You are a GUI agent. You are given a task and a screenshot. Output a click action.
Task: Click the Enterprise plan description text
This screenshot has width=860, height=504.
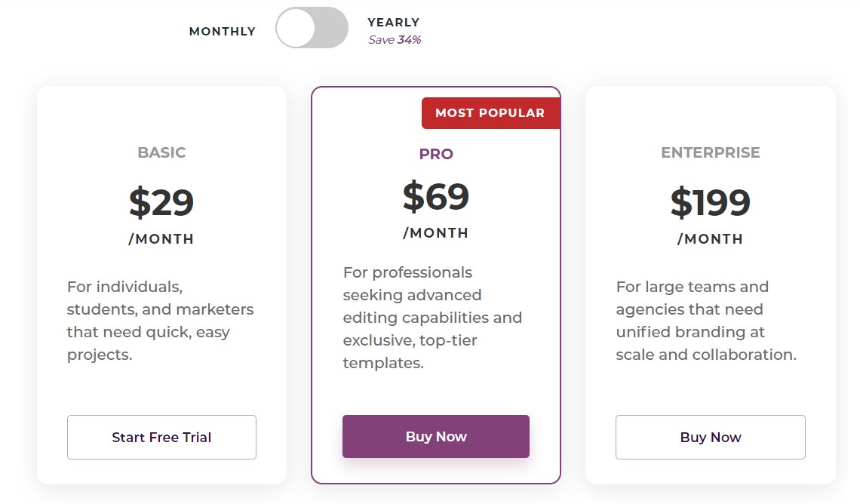coord(706,321)
